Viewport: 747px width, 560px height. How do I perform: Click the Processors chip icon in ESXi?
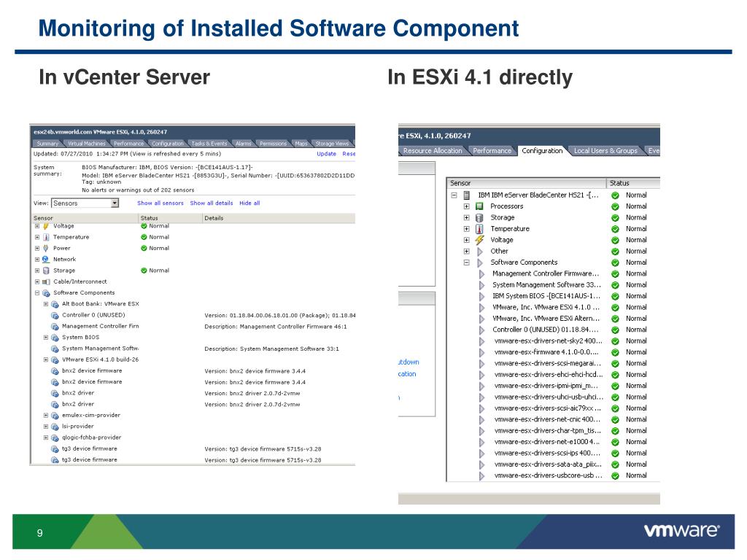[480, 206]
